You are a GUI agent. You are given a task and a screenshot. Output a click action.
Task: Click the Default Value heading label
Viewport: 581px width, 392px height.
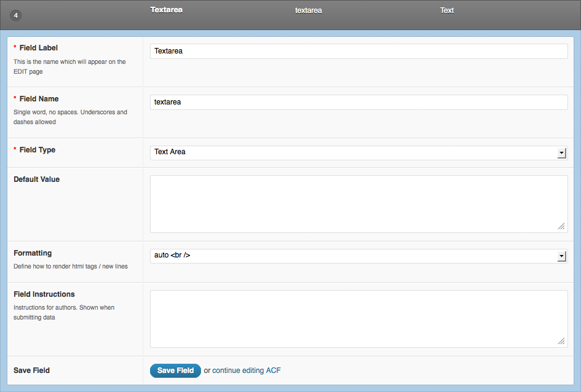[x=36, y=179]
